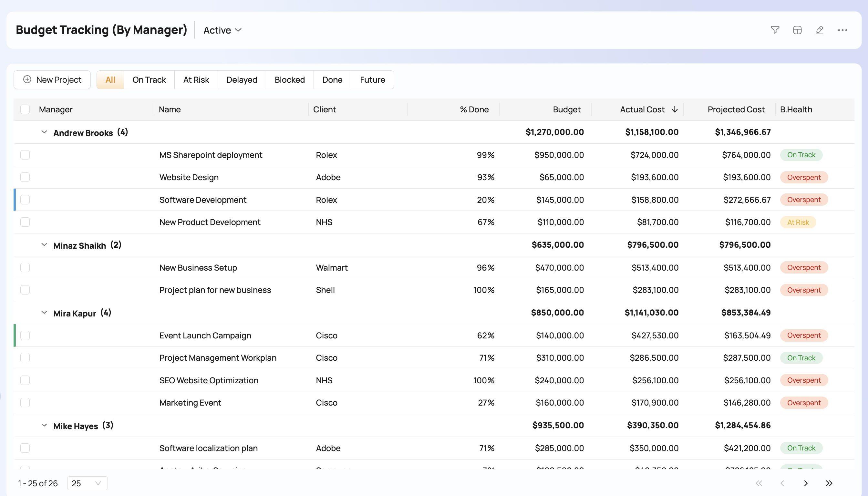Switch to the At Risk tab
This screenshot has width=868, height=496.
click(x=196, y=80)
